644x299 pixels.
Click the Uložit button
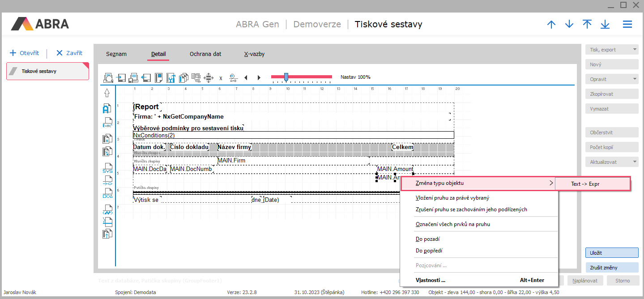point(612,253)
